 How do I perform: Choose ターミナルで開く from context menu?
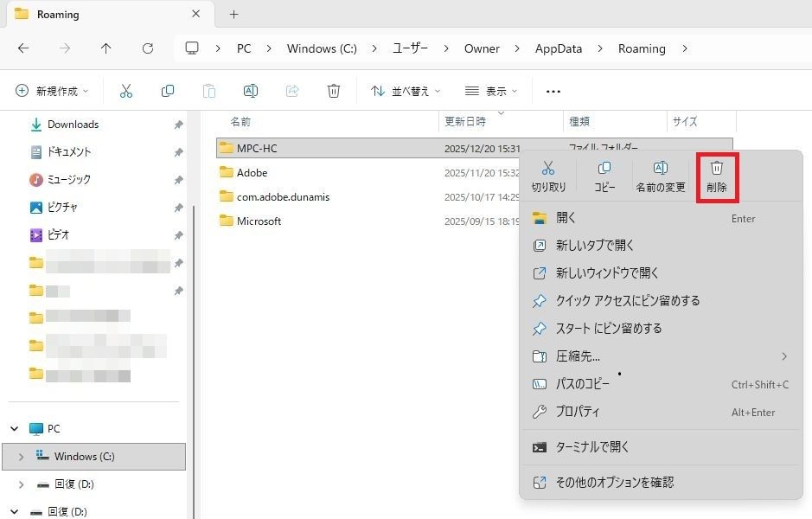point(592,447)
